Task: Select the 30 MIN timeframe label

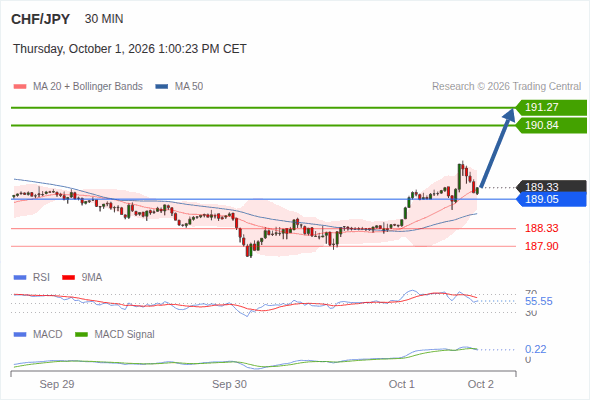Action: pos(104,19)
